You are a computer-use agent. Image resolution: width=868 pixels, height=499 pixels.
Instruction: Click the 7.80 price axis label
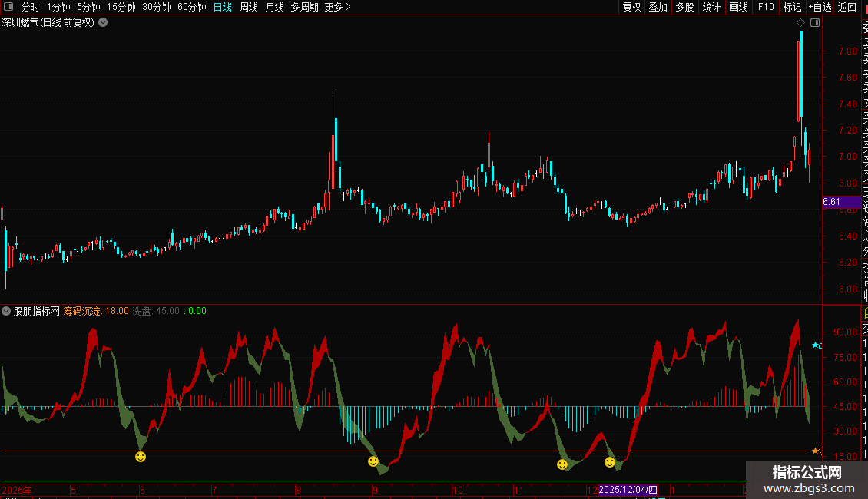coord(847,51)
